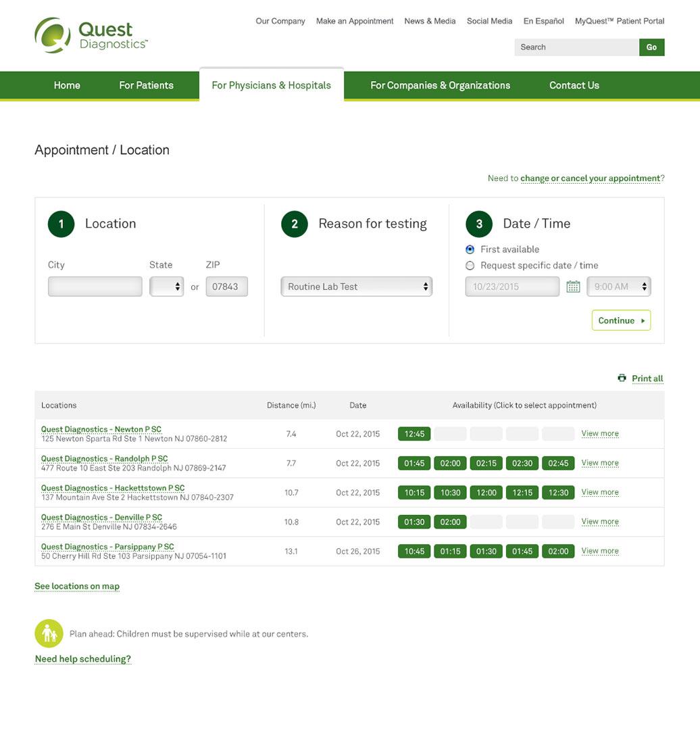Focus the Search input field
The image size is (700, 730).
click(576, 47)
